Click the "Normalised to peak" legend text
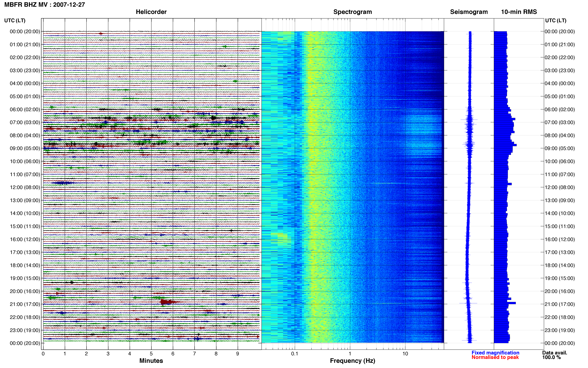 tap(495, 357)
